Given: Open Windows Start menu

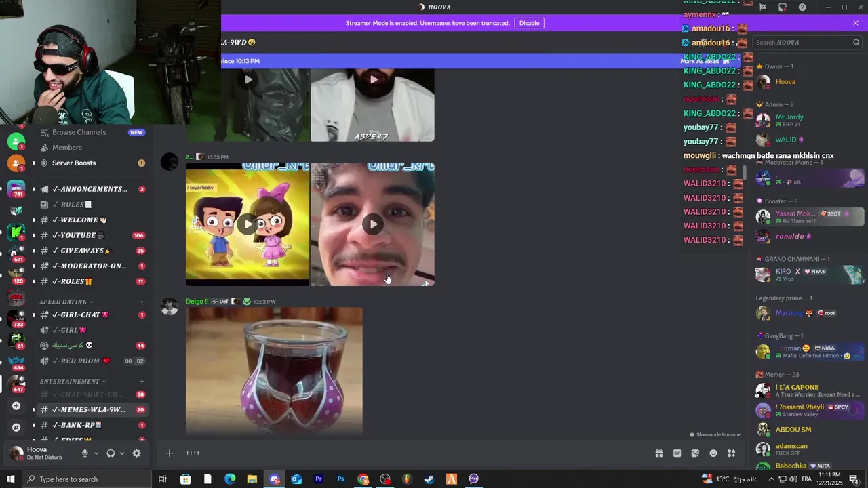Looking at the screenshot, I should point(10,479).
